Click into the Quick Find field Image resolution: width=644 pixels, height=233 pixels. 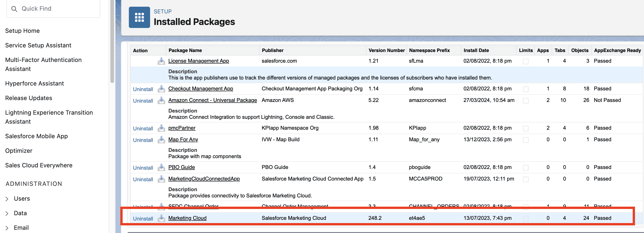click(53, 9)
